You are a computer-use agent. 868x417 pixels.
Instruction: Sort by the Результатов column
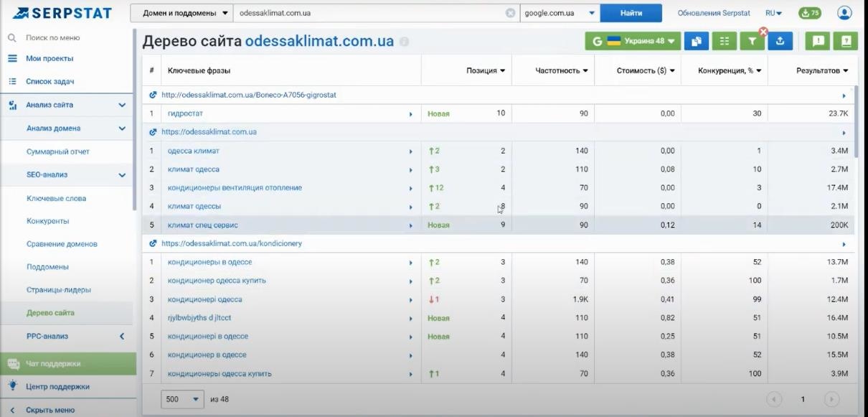pyautogui.click(x=822, y=71)
